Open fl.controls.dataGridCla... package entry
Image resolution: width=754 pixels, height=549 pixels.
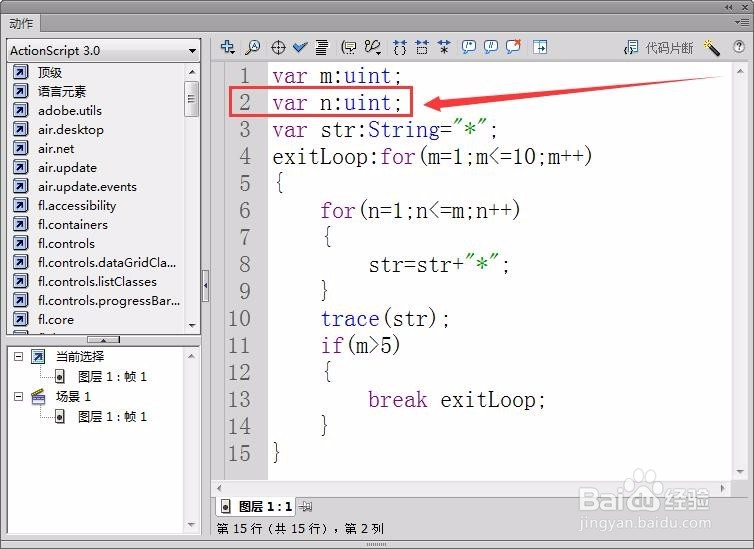point(107,262)
